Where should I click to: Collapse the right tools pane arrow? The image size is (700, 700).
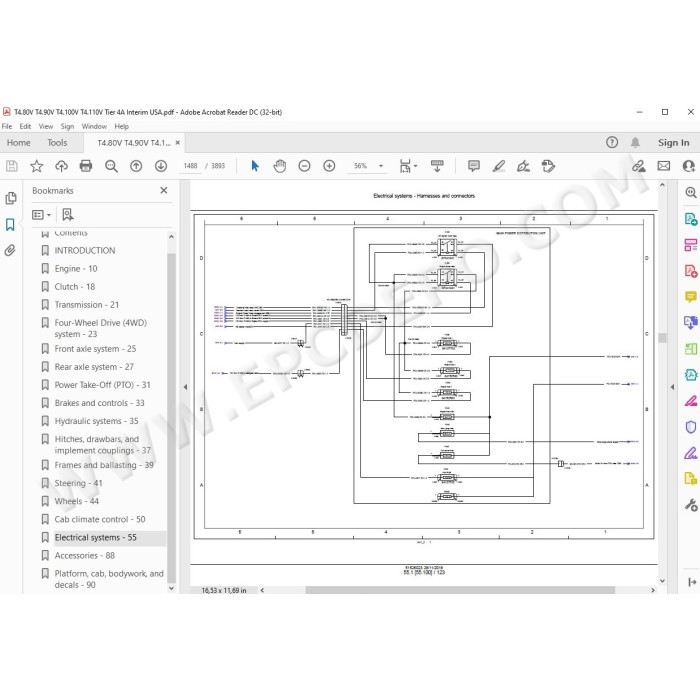pos(672,387)
